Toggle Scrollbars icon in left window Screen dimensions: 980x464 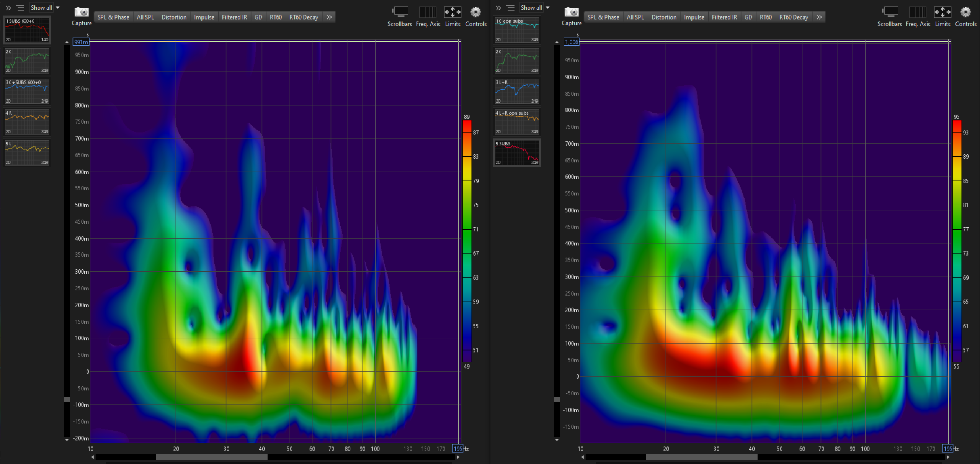click(x=400, y=12)
